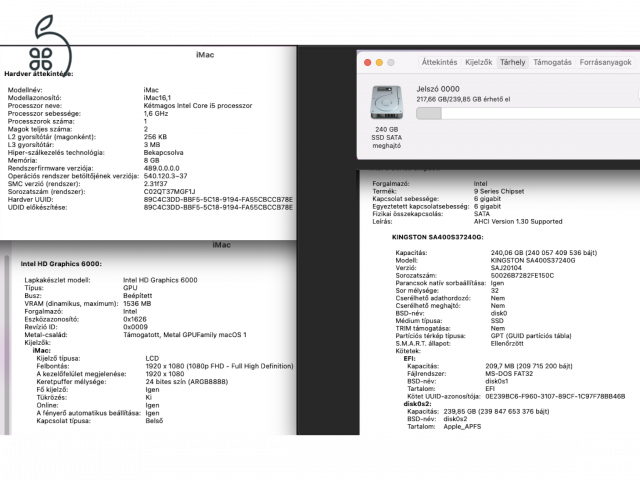Click '217,66 GB/239,85 GB érhető el' text
Image resolution: width=640 pixels, height=480 pixels.
463,99
